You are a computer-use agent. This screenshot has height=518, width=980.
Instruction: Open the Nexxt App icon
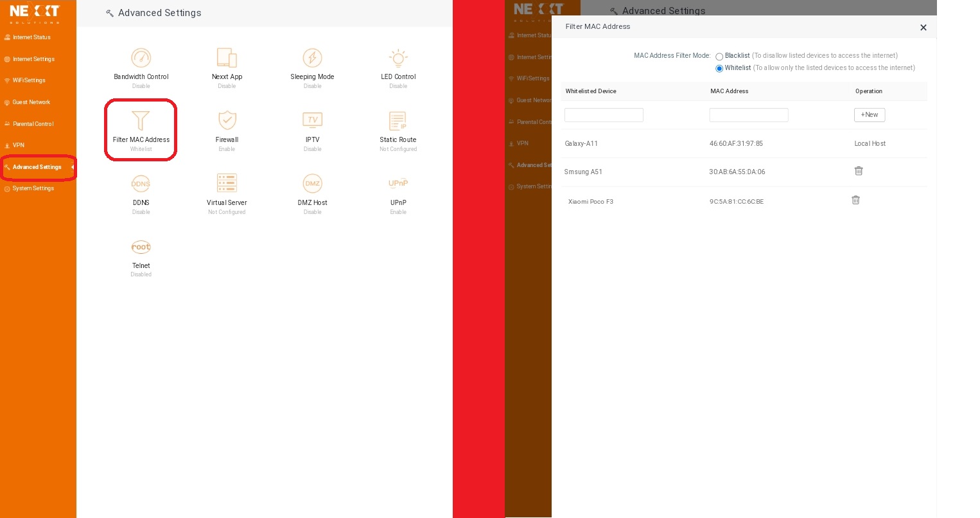[x=227, y=58]
